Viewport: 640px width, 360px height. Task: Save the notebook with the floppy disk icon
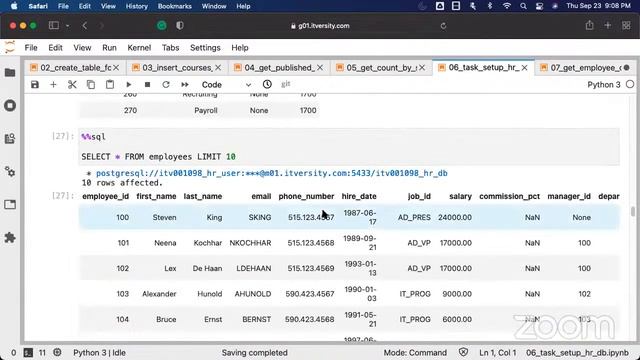35,84
